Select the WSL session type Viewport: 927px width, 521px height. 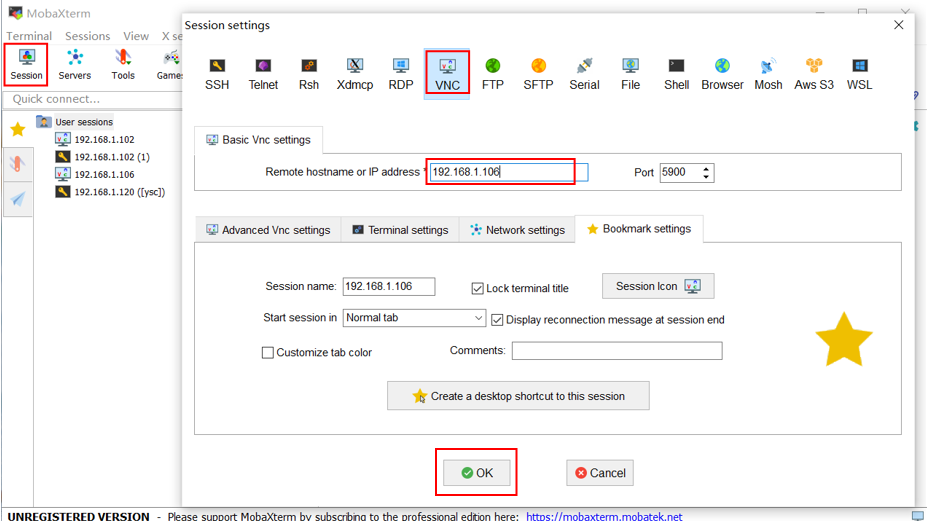[860, 74]
